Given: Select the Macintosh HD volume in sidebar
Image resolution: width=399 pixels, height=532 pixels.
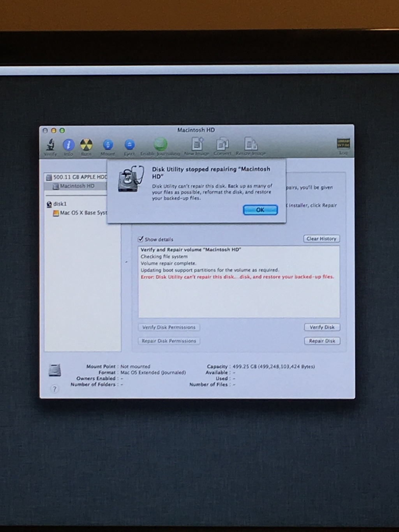Looking at the screenshot, I should (76, 186).
